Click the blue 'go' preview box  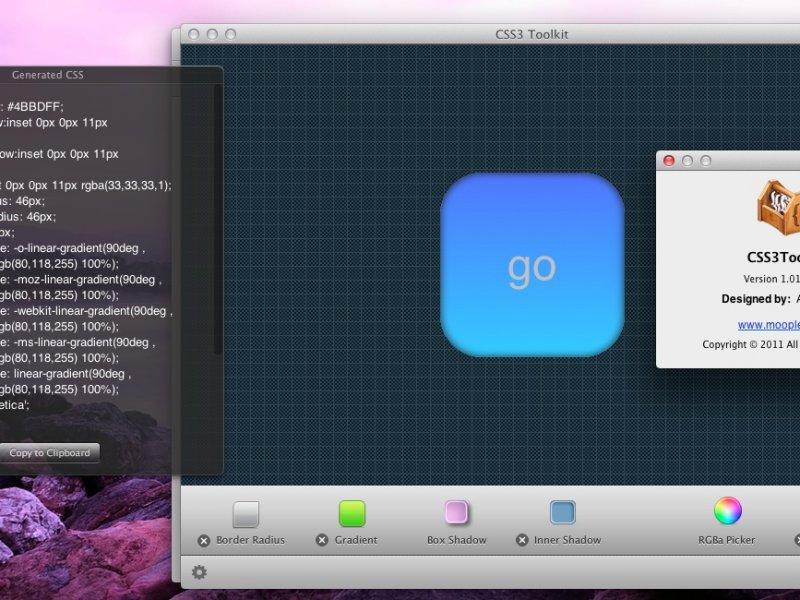532,265
